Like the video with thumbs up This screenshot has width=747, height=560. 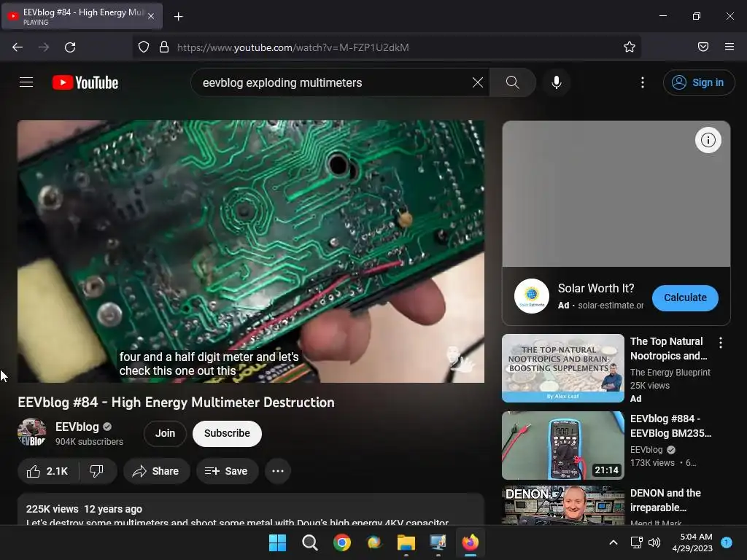[47, 471]
